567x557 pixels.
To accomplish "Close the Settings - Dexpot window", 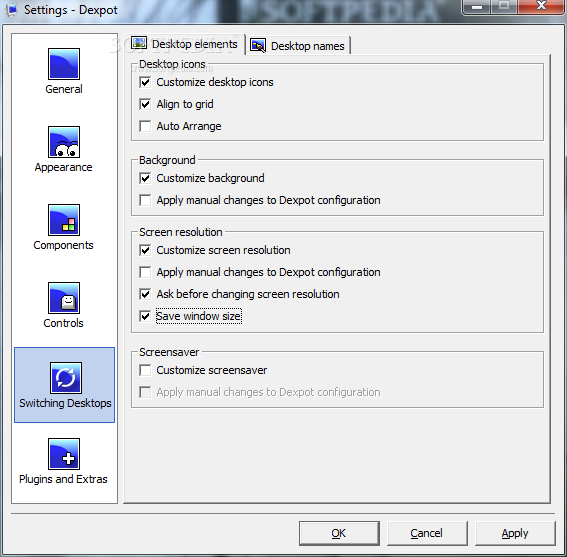I will (x=541, y=7).
